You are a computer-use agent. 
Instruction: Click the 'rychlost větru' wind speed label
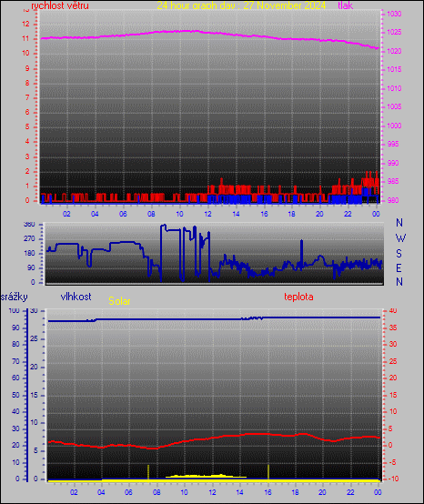60,5
